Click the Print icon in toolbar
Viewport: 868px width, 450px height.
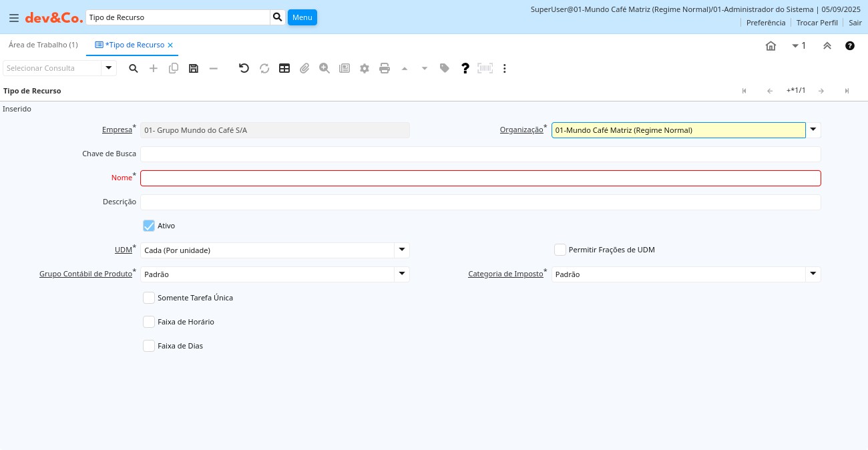(x=385, y=68)
